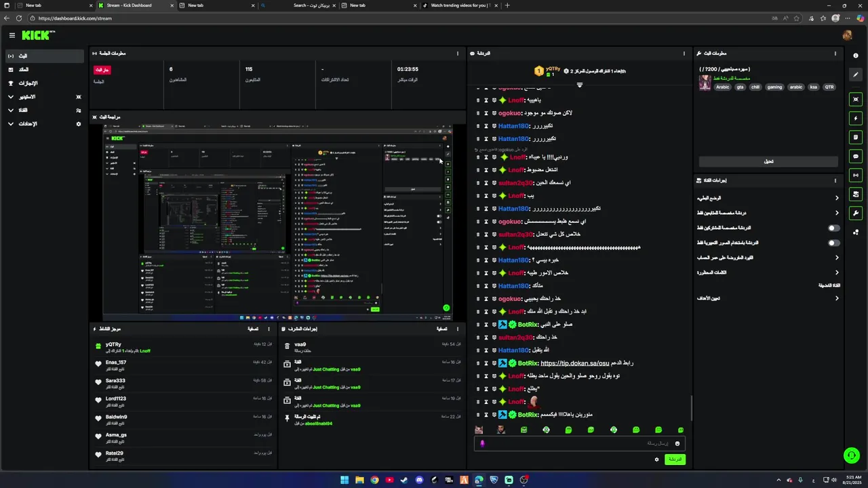Open the emoji picker in message box
The image size is (868, 488).
tap(677, 444)
